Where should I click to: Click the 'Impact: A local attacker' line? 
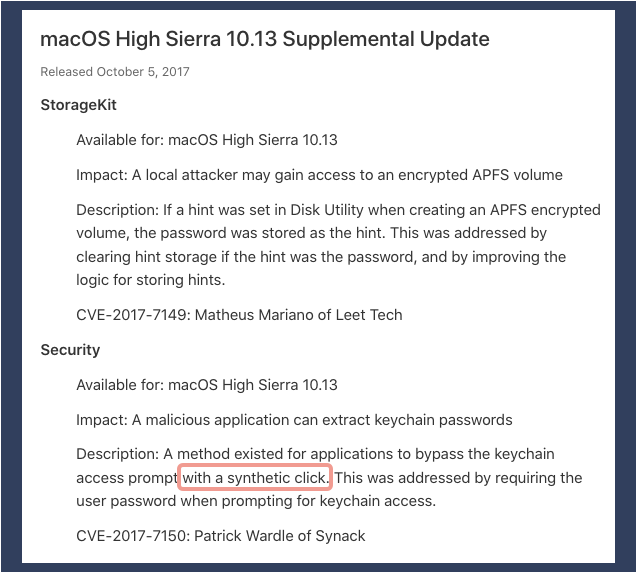319,175
